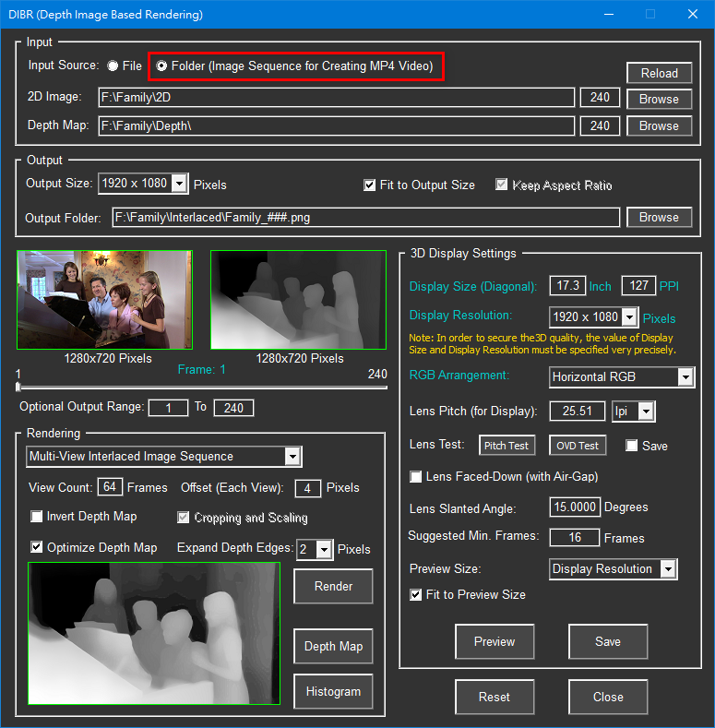Browse for the 2D Image folder
The width and height of the screenshot is (715, 728).
click(x=660, y=100)
